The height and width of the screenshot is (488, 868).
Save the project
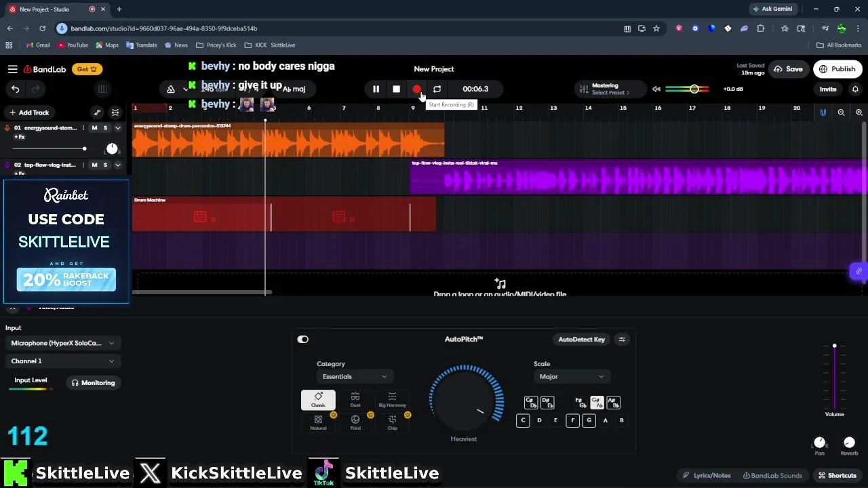tap(788, 69)
